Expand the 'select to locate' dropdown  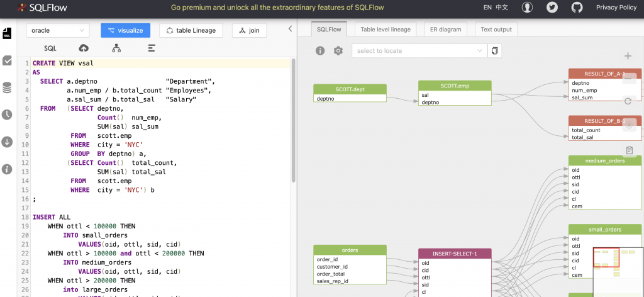tap(419, 51)
